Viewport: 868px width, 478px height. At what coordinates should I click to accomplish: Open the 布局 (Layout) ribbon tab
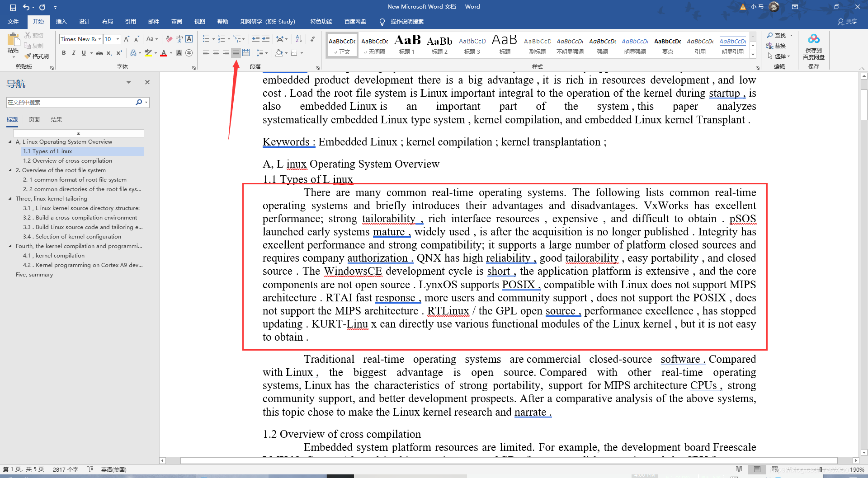click(x=107, y=22)
